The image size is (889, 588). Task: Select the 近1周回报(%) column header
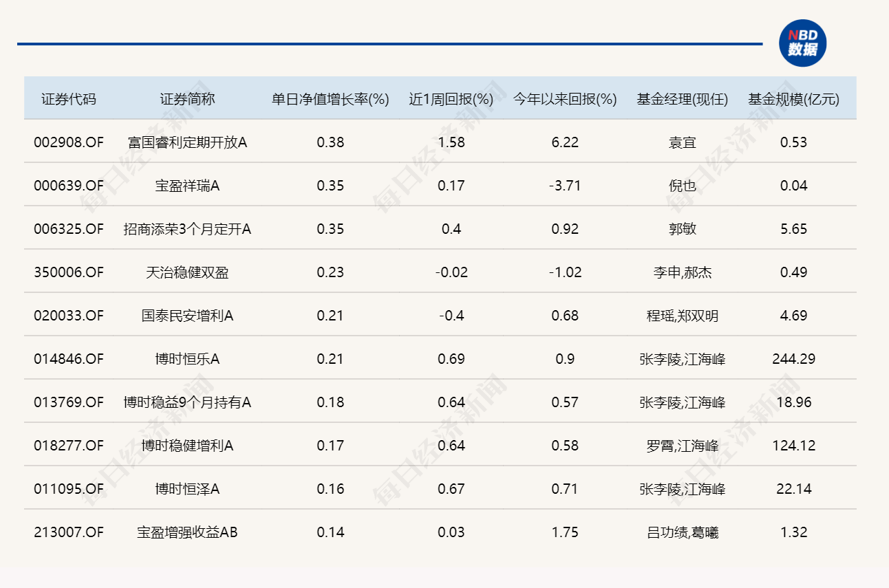(x=451, y=99)
